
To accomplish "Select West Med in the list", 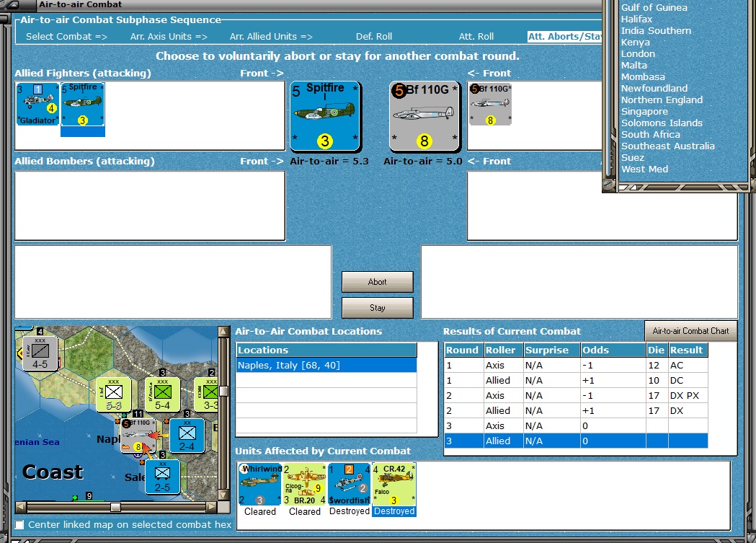I will click(x=644, y=169).
